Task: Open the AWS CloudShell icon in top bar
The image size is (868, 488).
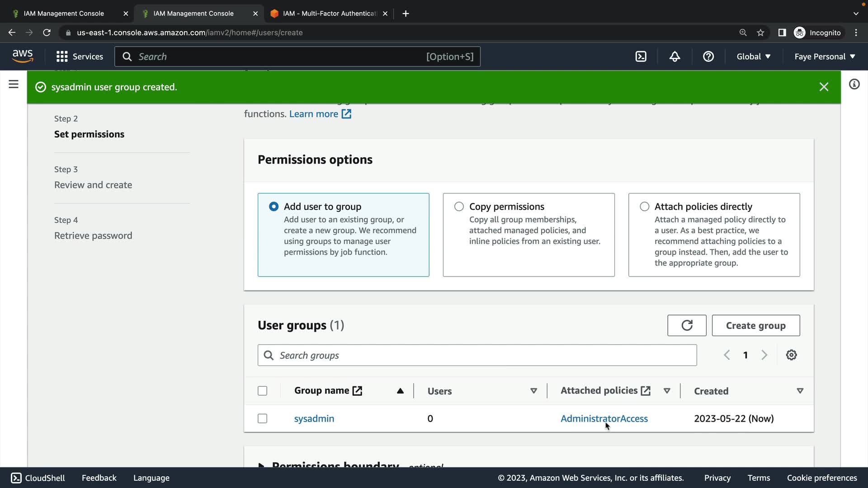Action: click(641, 56)
